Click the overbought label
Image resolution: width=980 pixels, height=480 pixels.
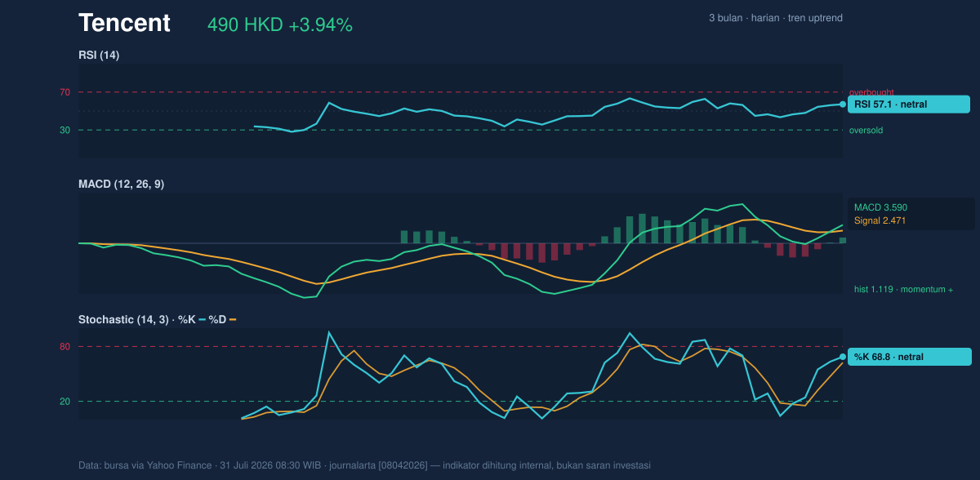[871, 92]
